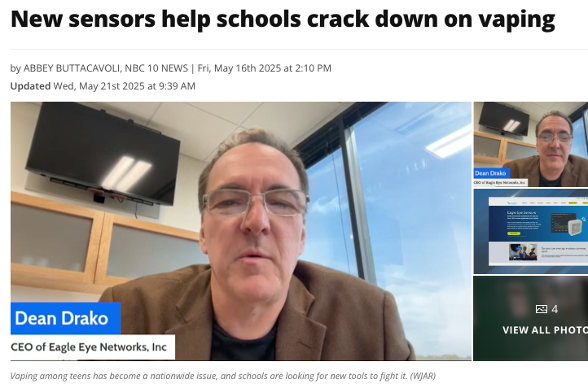The image size is (588, 388).
Task: Click VIEW ALL PHOTOS text
Action: (546, 330)
